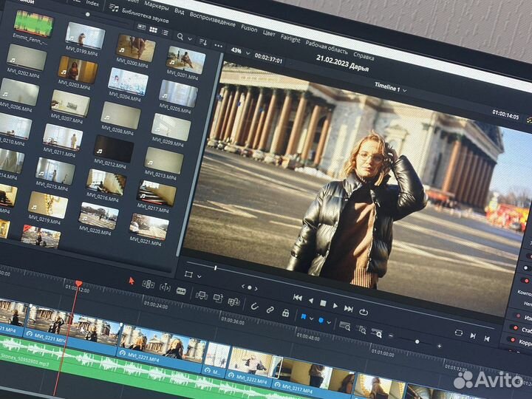Image resolution: width=532 pixels, height=399 pixels.
Task: Jump to the first frame
Action: tap(297, 297)
